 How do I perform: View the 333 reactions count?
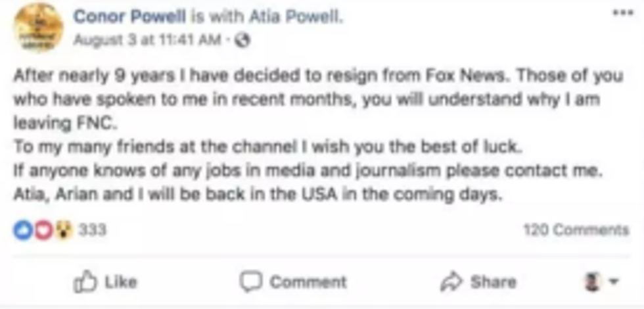[92, 231]
